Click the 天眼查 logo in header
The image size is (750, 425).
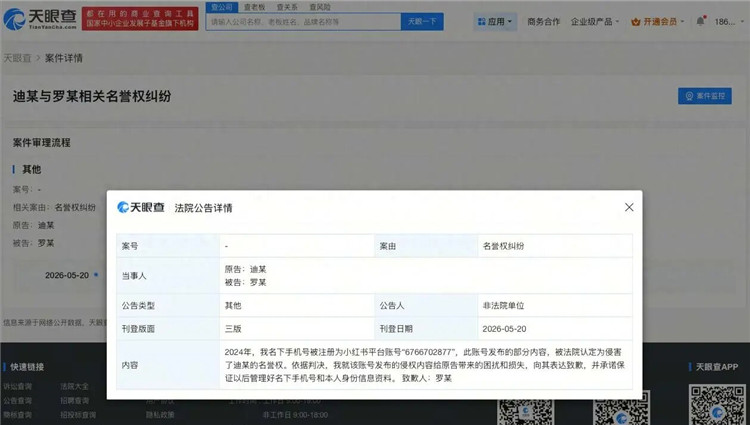point(40,19)
